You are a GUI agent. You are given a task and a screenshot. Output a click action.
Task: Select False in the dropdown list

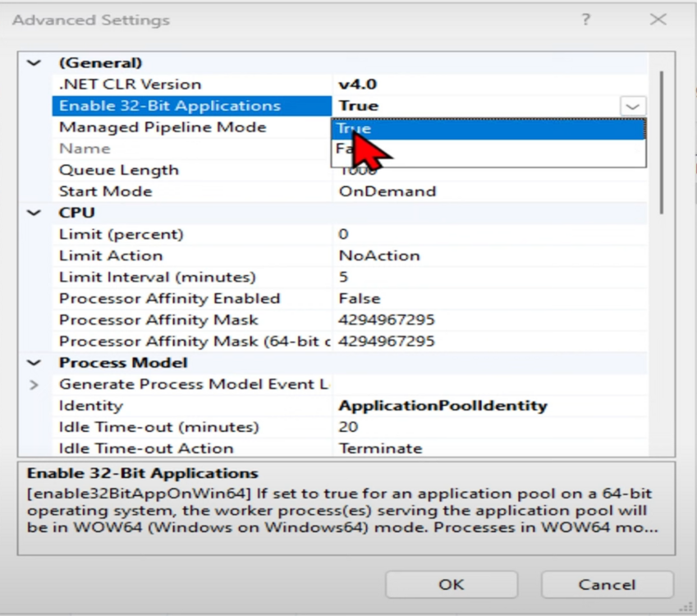(x=488, y=149)
